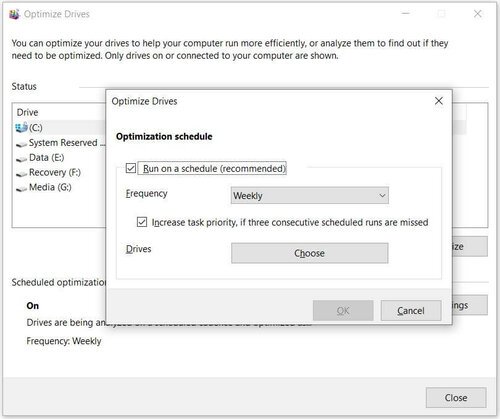This screenshot has width=500, height=419.
Task: Click the Recovery (F:) drive icon
Action: (22, 173)
